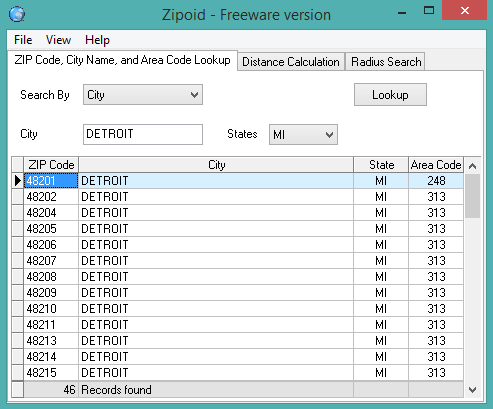Select ZIP code cell 48206
Screen dimensions: 493x409
pyautogui.click(x=51, y=245)
